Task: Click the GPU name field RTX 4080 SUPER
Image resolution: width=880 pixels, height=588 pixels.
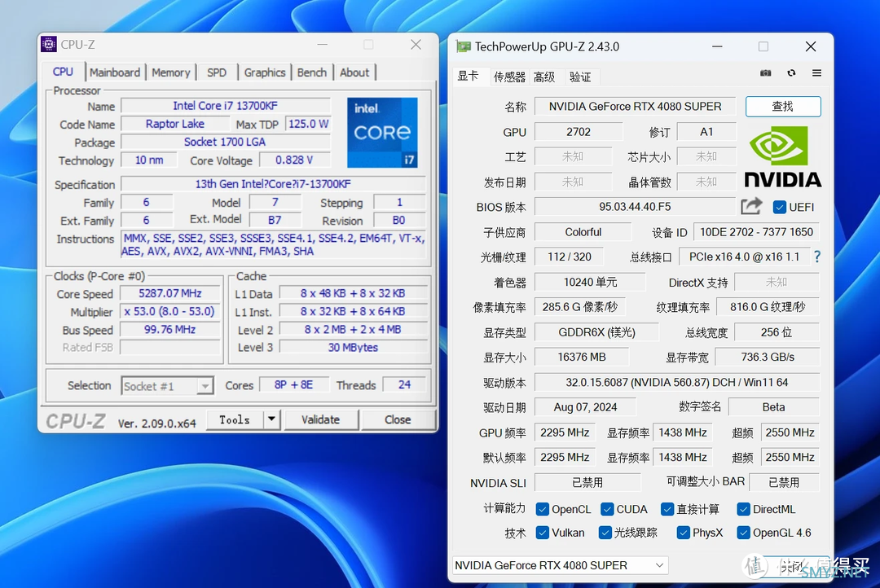Action: tap(636, 107)
